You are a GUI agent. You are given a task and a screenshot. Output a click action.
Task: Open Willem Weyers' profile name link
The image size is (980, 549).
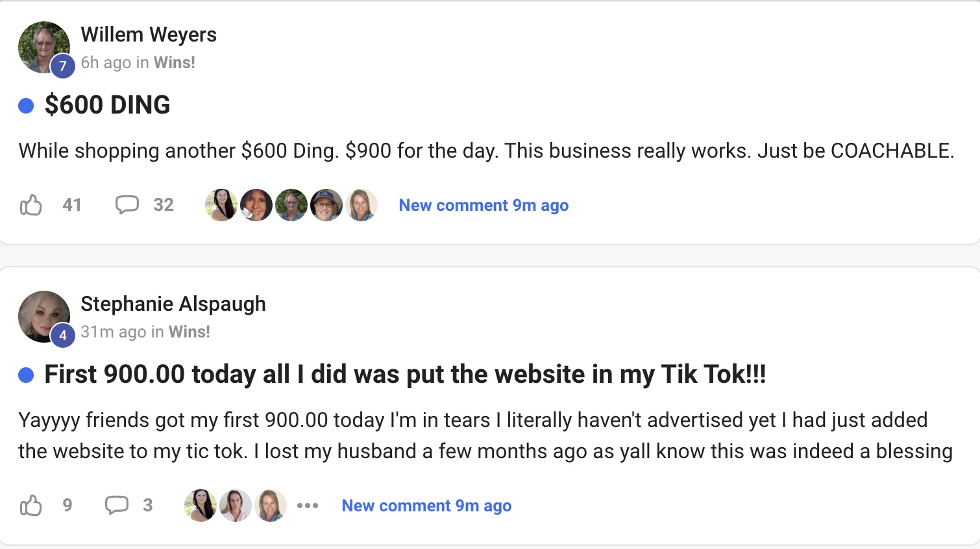coord(149,34)
